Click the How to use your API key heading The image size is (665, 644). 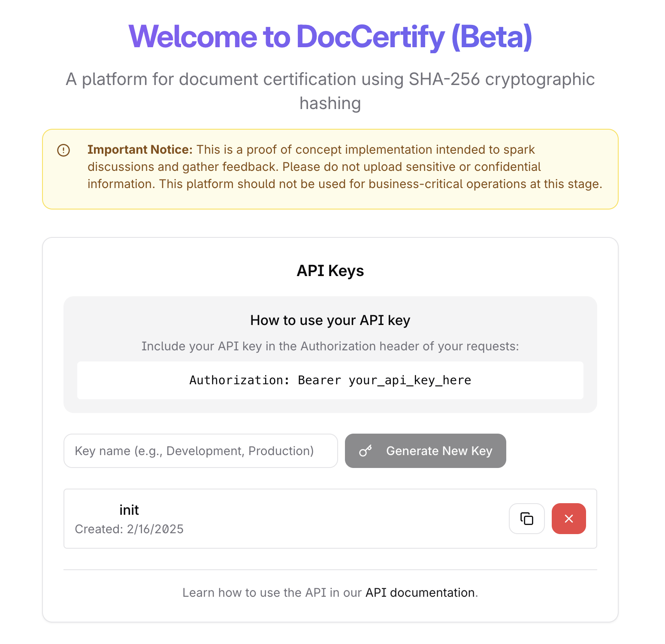coord(330,320)
